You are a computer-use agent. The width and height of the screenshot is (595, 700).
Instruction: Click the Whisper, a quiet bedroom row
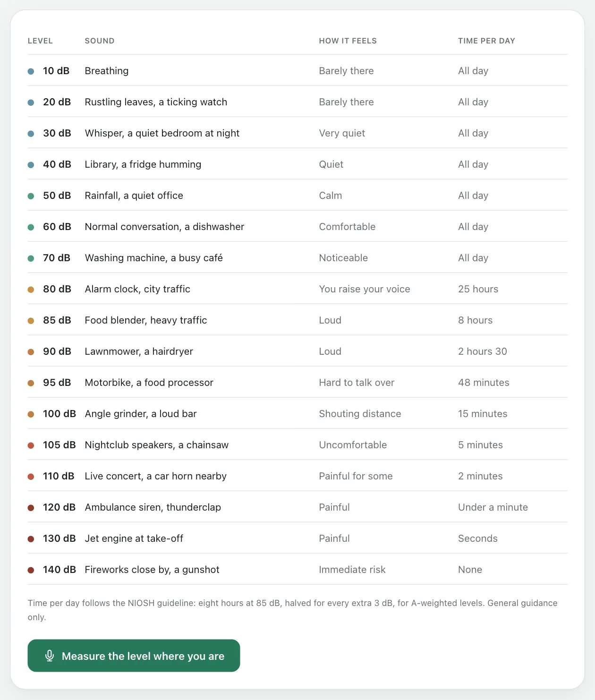pos(297,133)
